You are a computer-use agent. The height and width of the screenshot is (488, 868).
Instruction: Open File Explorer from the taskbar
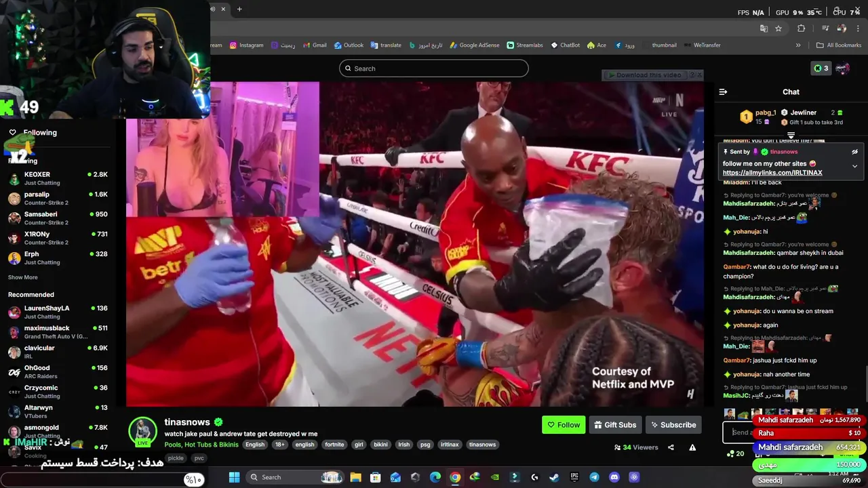(x=355, y=477)
